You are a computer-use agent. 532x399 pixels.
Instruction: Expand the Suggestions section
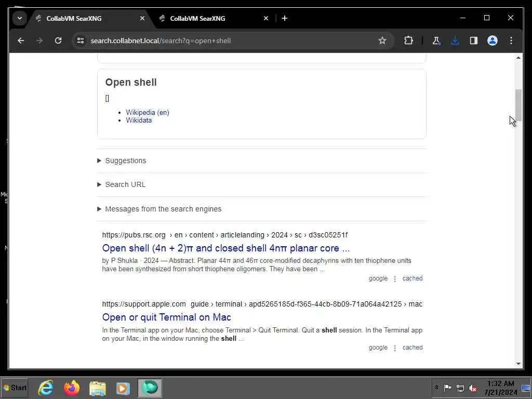(126, 161)
